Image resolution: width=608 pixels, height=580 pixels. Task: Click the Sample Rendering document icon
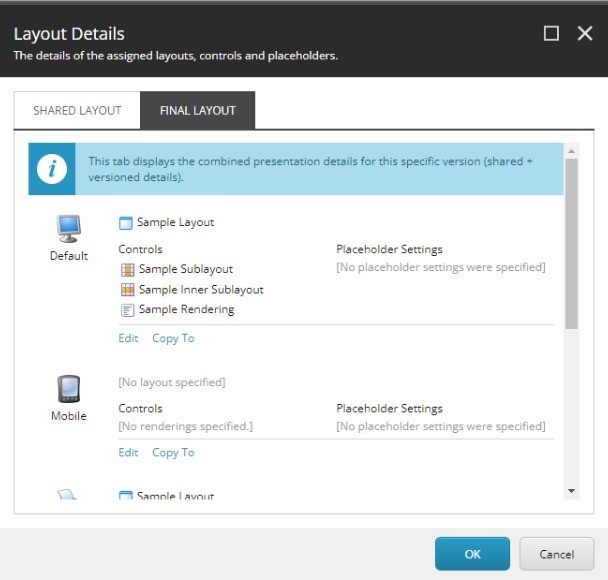128,310
